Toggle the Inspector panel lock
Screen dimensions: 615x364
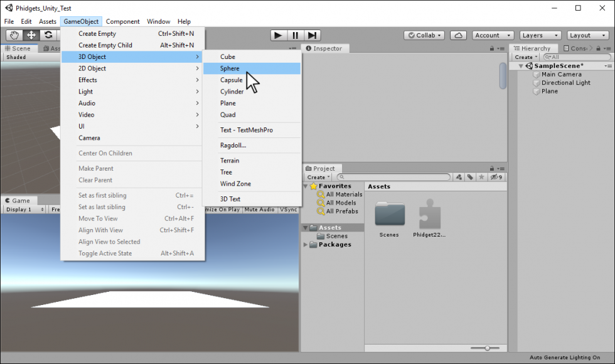[492, 48]
